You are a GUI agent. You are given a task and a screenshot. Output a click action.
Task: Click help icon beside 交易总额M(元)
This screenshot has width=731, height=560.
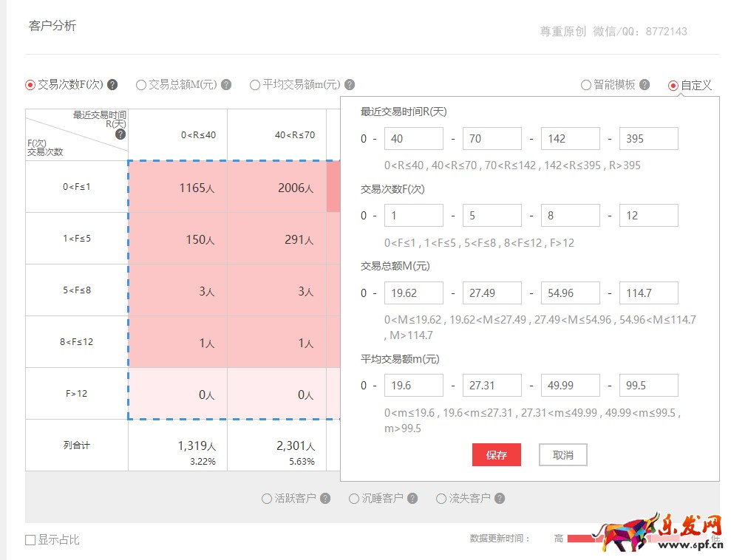226,85
